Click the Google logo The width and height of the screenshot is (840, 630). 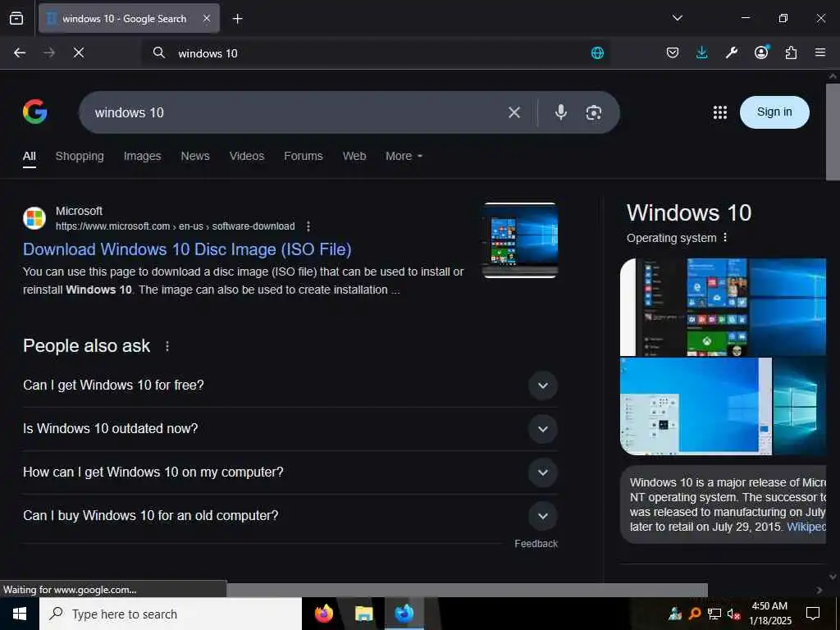pos(34,112)
